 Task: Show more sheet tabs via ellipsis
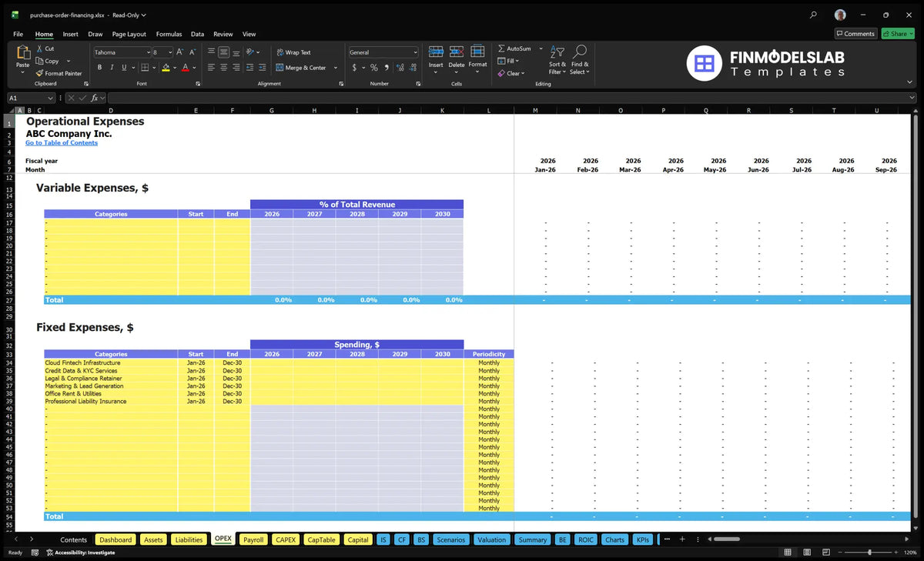point(667,539)
